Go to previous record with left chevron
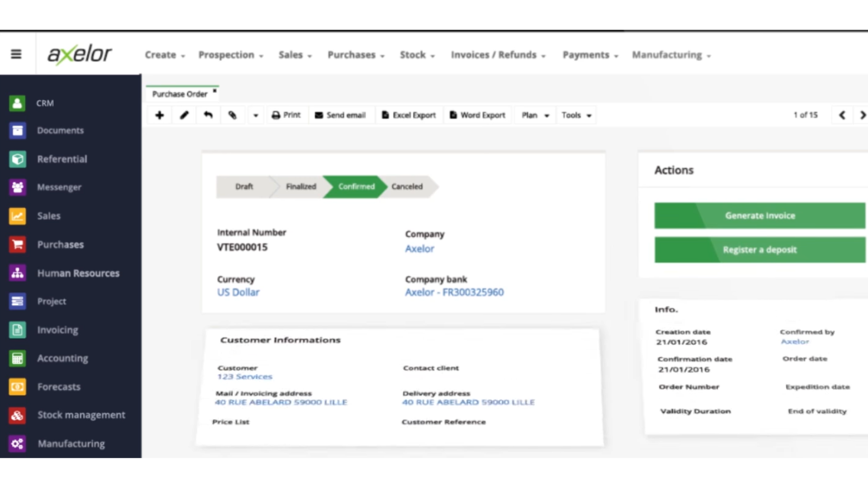The width and height of the screenshot is (868, 488). pos(842,115)
